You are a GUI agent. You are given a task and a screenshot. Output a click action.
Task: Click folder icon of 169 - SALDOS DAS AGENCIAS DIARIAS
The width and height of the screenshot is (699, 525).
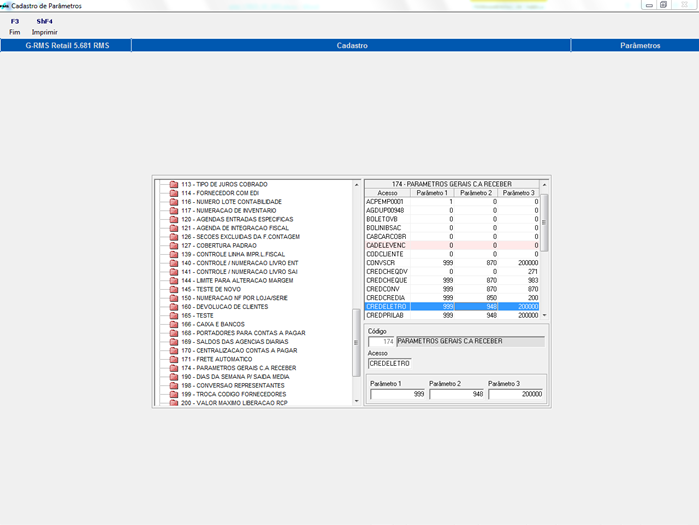[x=174, y=342]
